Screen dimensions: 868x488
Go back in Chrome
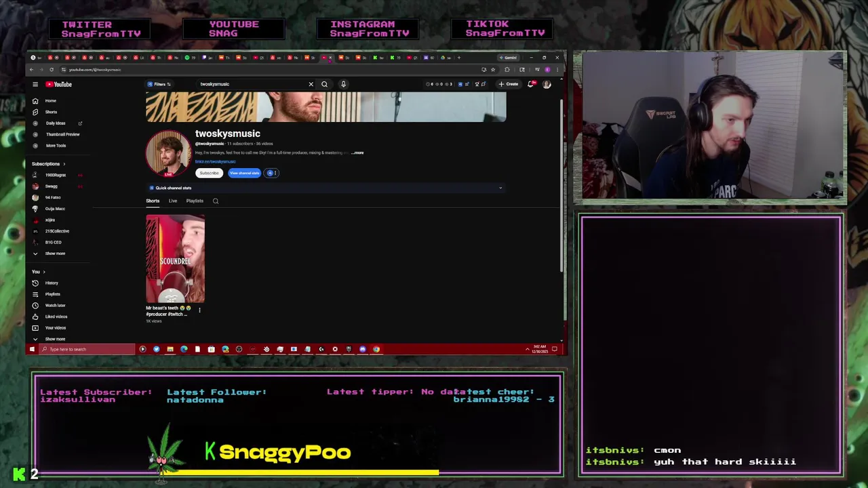pyautogui.click(x=31, y=69)
